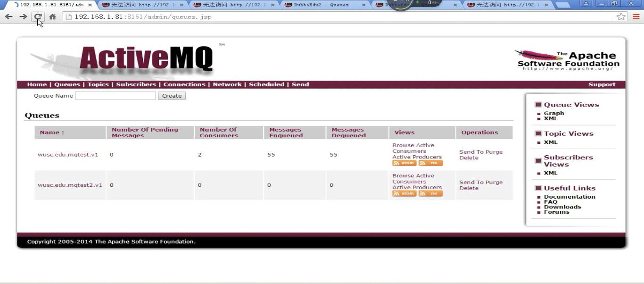Go back using the browser back arrow
Screen dimensions: 644x284
8,17
